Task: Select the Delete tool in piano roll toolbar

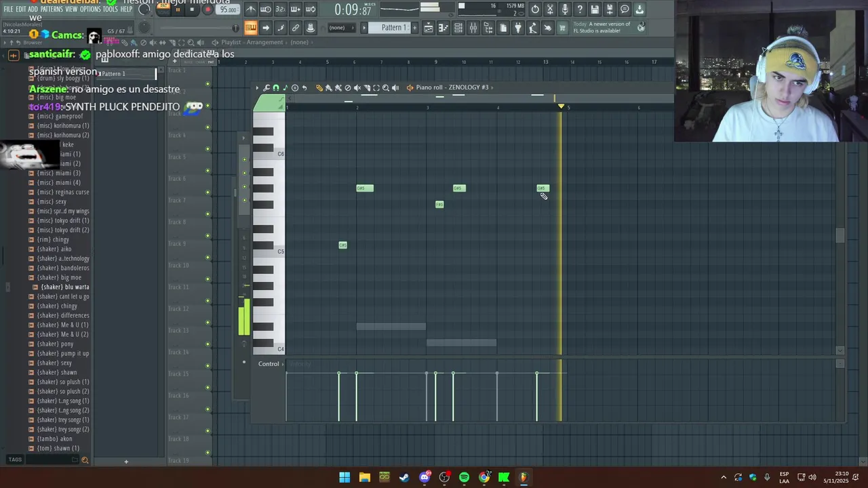Action: pyautogui.click(x=348, y=87)
